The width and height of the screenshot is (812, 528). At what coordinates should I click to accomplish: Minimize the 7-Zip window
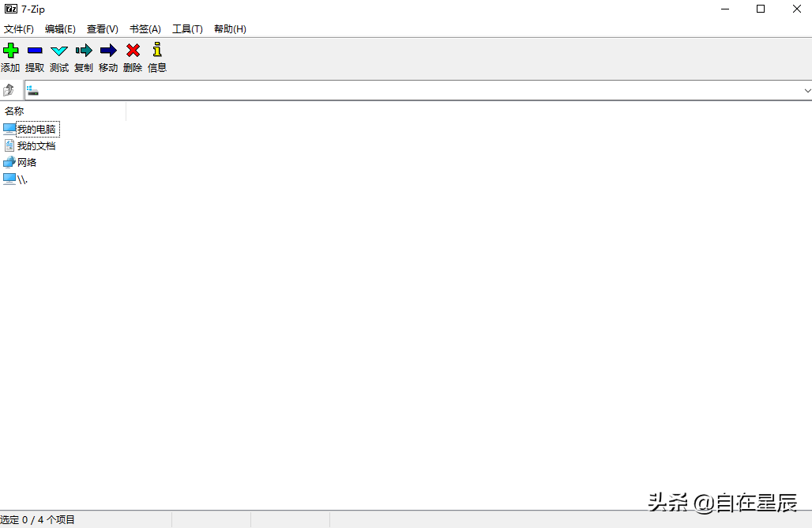click(725, 9)
